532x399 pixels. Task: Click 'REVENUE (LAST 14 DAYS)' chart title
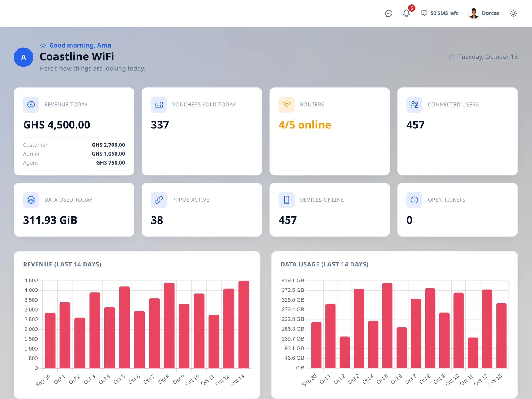click(x=62, y=264)
